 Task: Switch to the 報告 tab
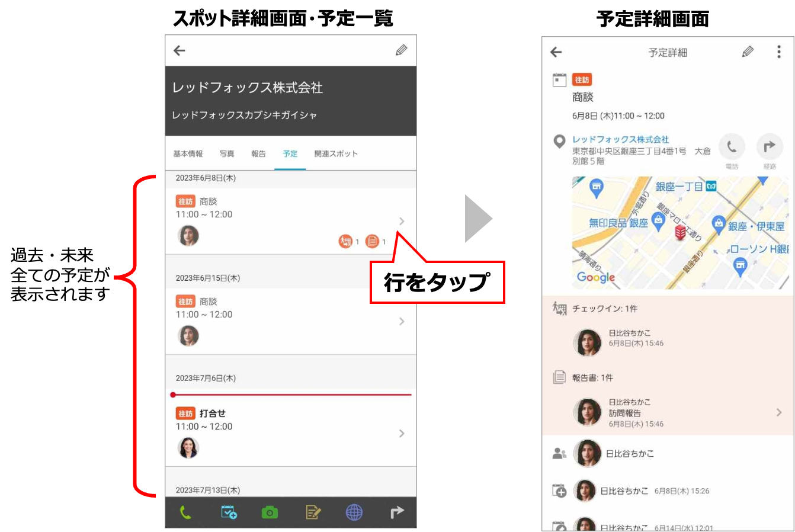pos(258,154)
